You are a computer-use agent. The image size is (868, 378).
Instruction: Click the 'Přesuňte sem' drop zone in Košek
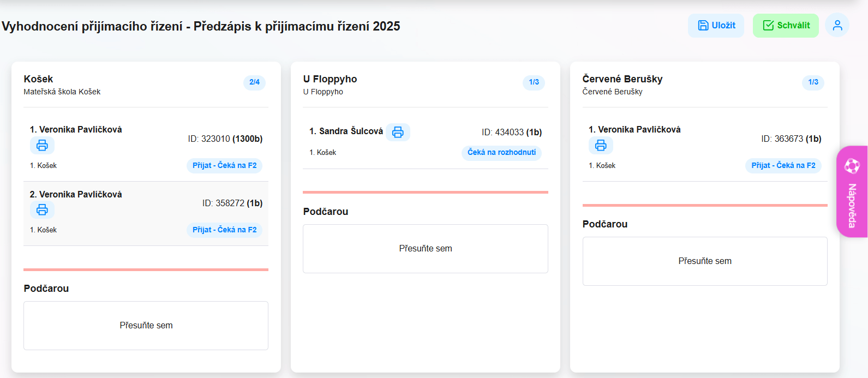146,326
